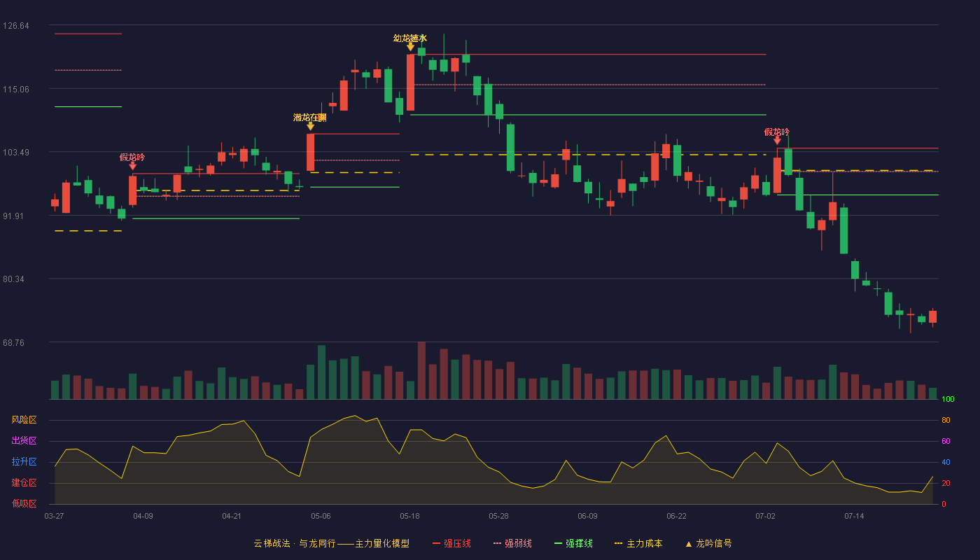
Task: Click the 建仓区 zone label
Action: [24, 483]
